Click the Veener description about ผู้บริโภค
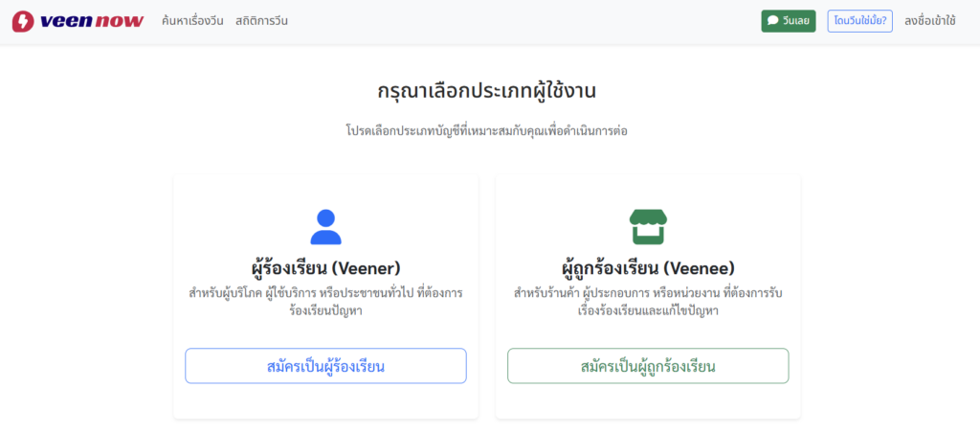 (x=325, y=301)
